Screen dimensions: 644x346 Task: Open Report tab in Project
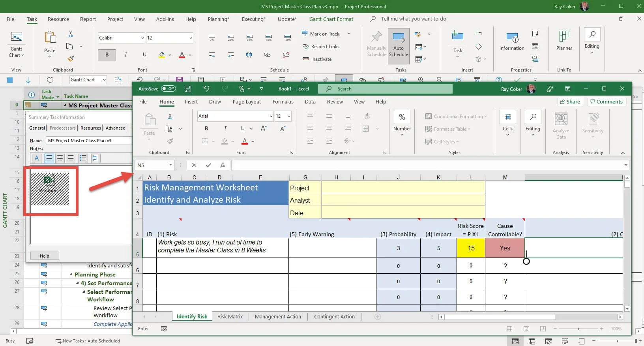88,19
